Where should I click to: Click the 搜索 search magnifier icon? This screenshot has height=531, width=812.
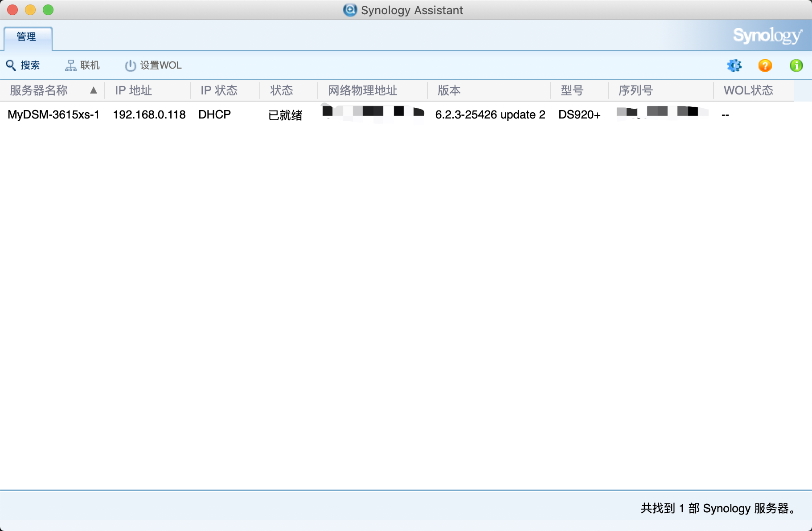click(x=11, y=65)
